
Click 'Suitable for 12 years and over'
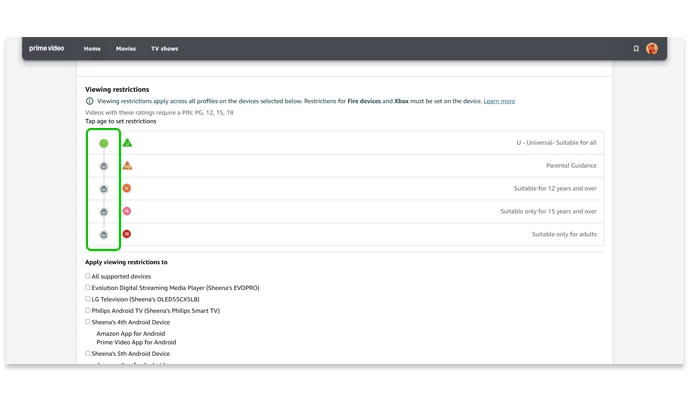click(x=555, y=188)
